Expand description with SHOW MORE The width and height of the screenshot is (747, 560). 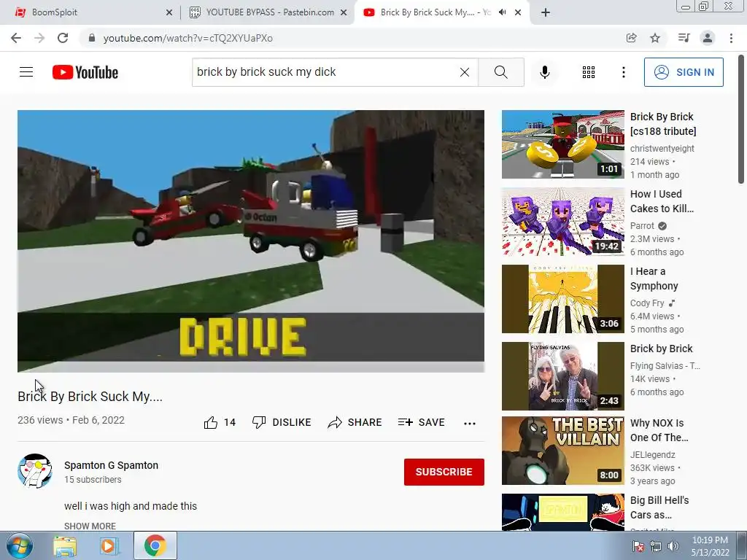90,526
